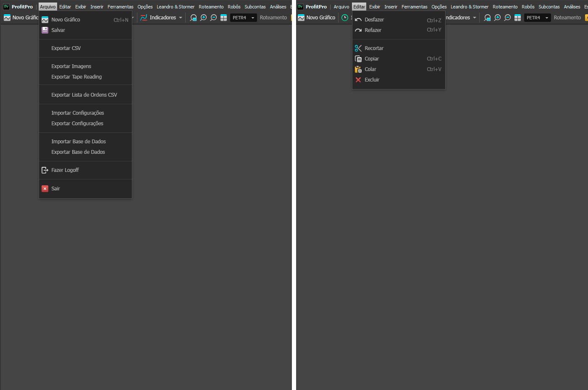Click the Refazer redo arrow icon
This screenshot has height=390, width=588.
pyautogui.click(x=358, y=30)
